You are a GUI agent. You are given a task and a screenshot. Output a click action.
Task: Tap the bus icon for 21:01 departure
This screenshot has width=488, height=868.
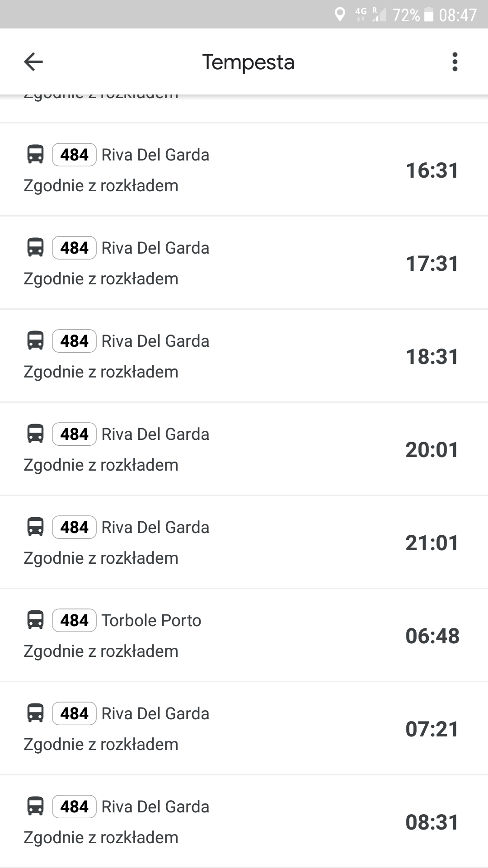click(36, 527)
